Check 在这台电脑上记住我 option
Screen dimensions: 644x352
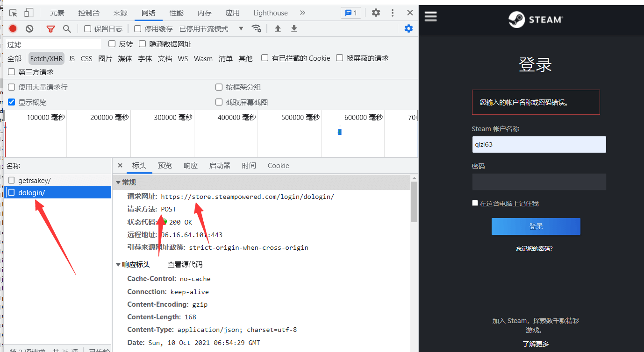tap(475, 204)
